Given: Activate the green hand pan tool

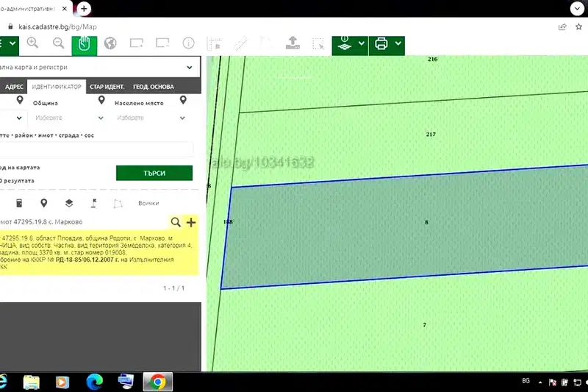Looking at the screenshot, I should (85, 45).
